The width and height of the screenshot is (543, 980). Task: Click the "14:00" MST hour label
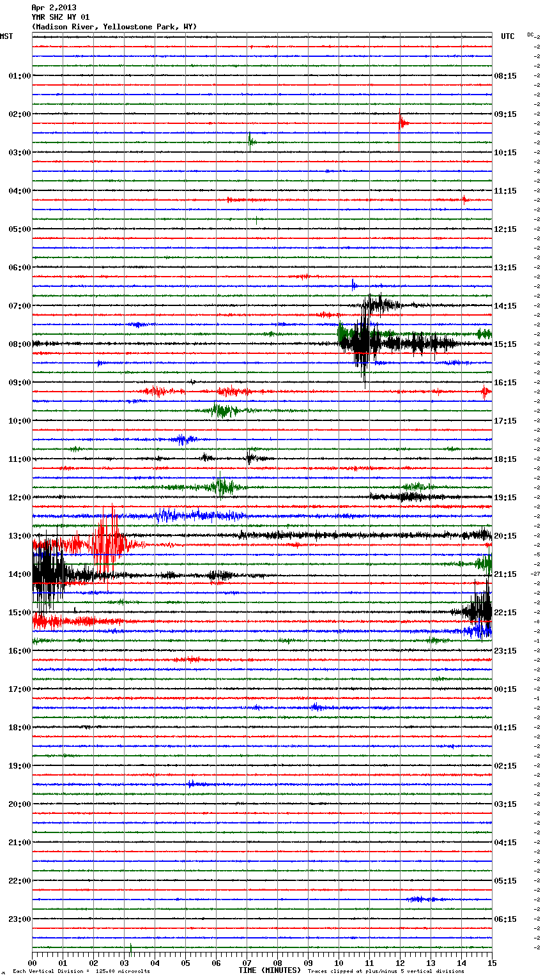click(x=20, y=574)
